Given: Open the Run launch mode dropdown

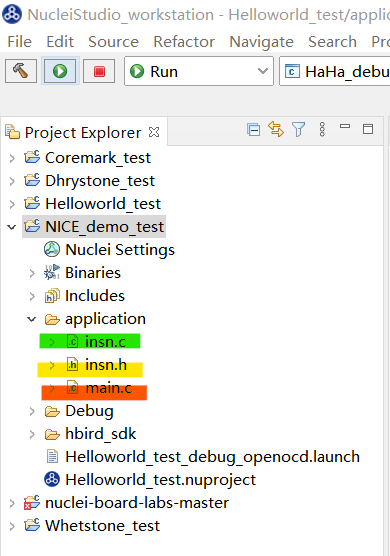Looking at the screenshot, I should pos(199,71).
